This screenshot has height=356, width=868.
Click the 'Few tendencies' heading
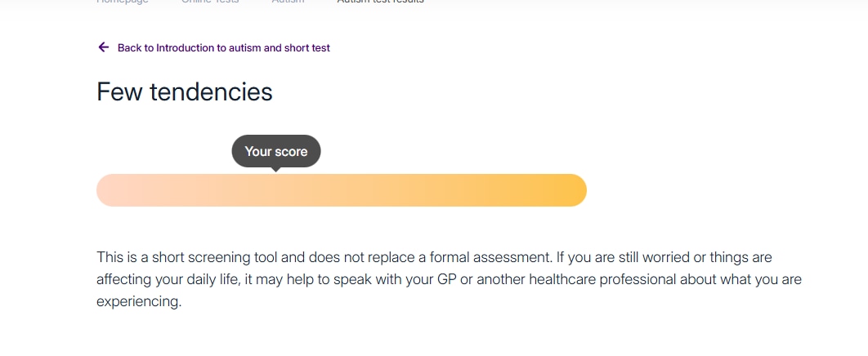[x=185, y=92]
